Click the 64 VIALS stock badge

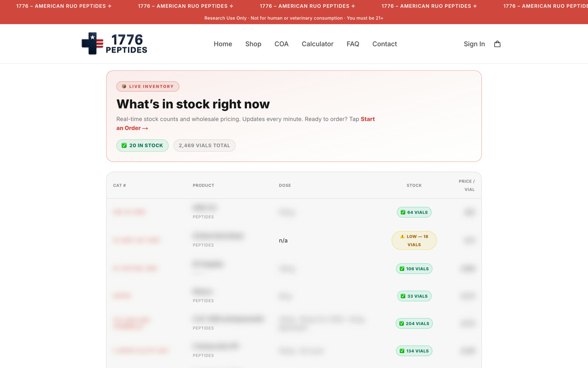tap(414, 212)
